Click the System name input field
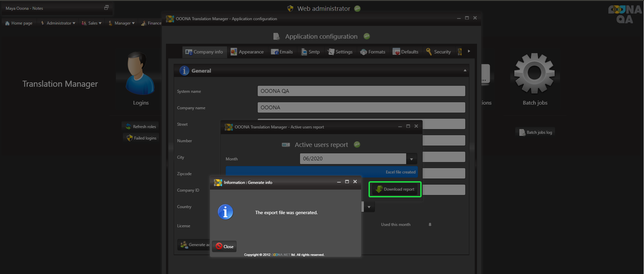Screen dimensions: 644x274 [x=361, y=91]
